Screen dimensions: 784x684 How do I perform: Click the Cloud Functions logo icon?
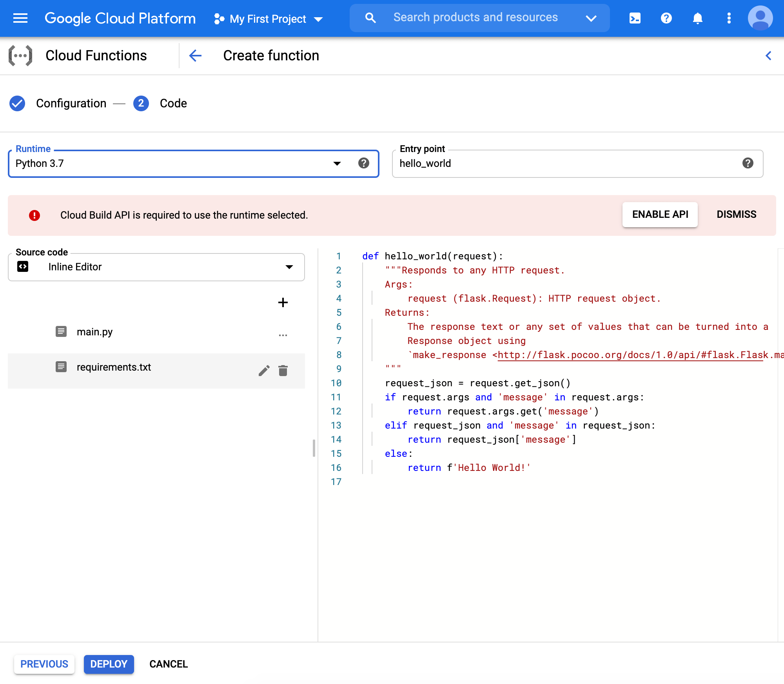click(20, 55)
